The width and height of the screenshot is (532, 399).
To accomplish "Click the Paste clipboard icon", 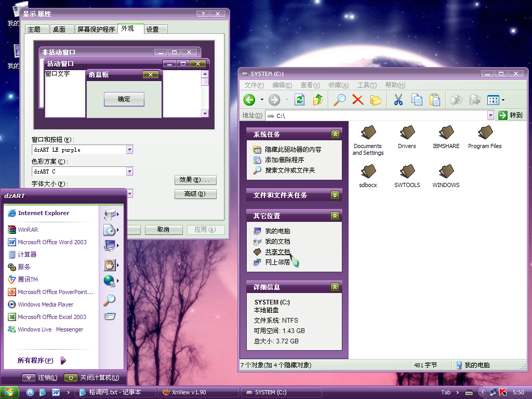I will pos(435,100).
